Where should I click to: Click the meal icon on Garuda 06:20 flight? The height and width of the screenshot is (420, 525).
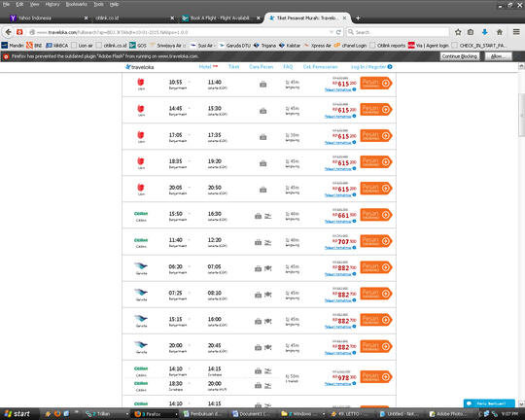point(268,268)
